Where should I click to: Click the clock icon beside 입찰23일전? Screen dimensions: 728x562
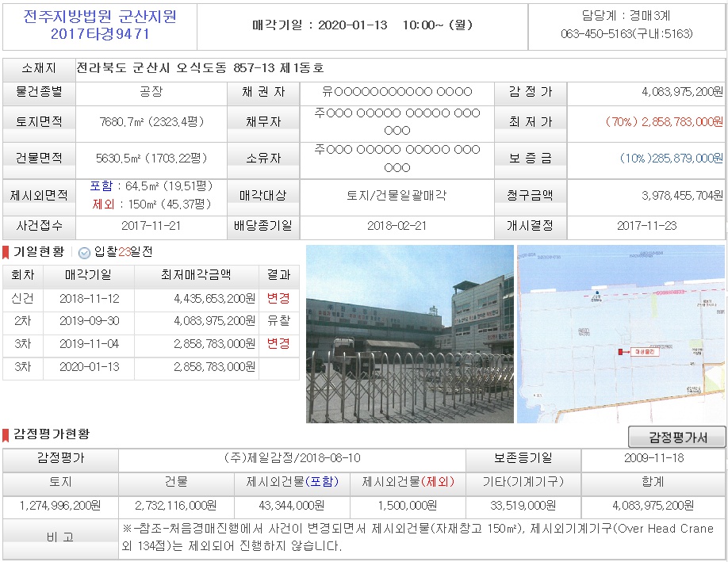click(84, 252)
